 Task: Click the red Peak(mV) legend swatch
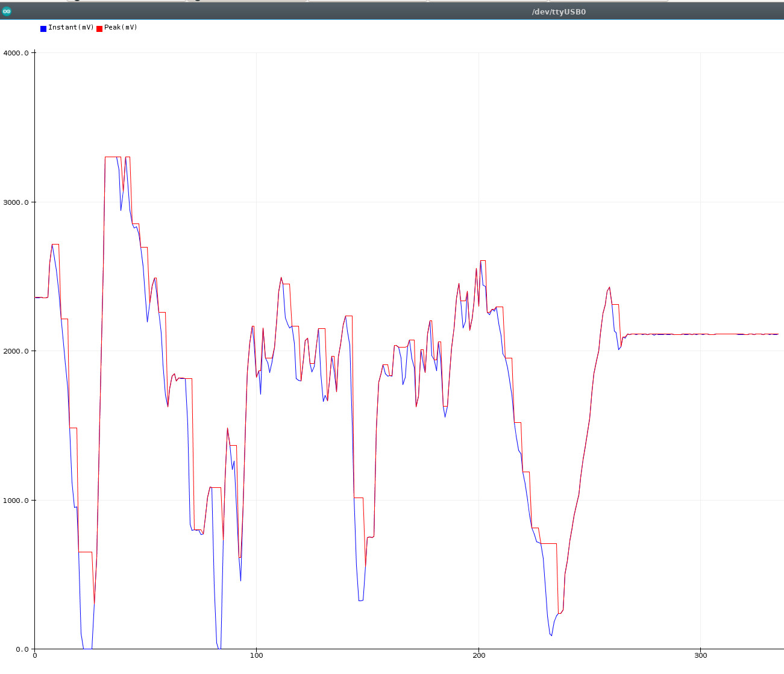tap(99, 28)
